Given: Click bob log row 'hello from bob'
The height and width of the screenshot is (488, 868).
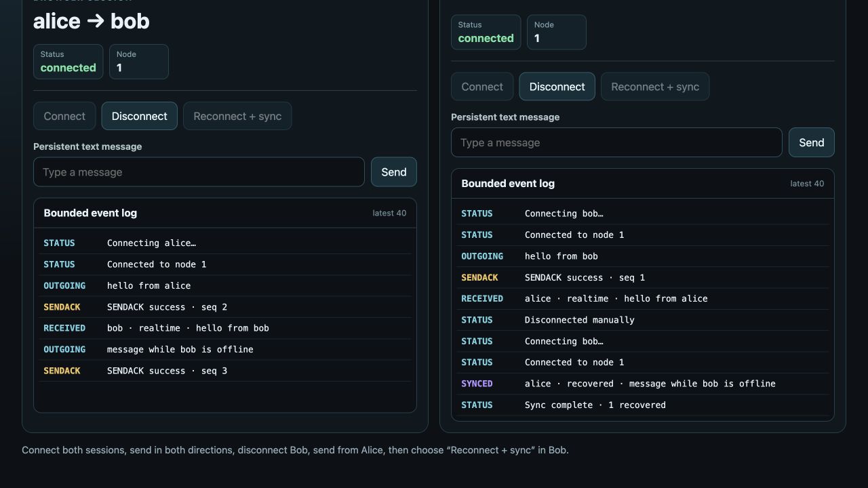Looking at the screenshot, I should (x=643, y=256).
